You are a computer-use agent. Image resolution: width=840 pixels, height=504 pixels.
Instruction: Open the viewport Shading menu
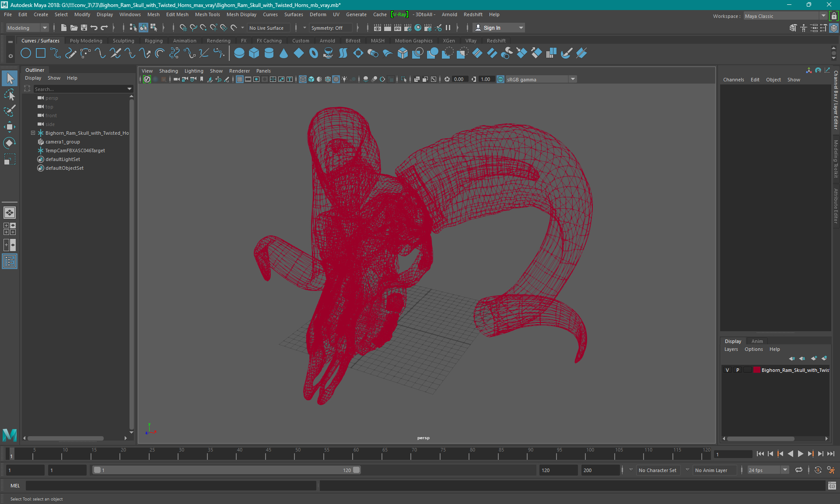click(x=168, y=71)
